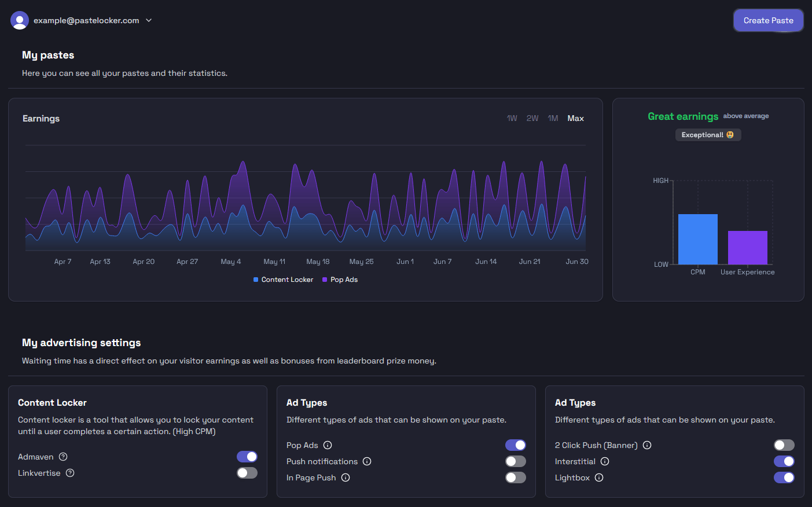Switch off the Lightbox toggle
Screen dimensions: 812x507
tap(784, 477)
